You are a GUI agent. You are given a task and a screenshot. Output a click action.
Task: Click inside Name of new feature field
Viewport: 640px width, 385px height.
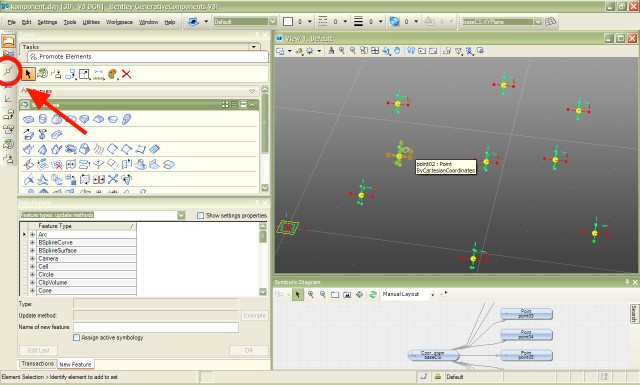pos(156,327)
